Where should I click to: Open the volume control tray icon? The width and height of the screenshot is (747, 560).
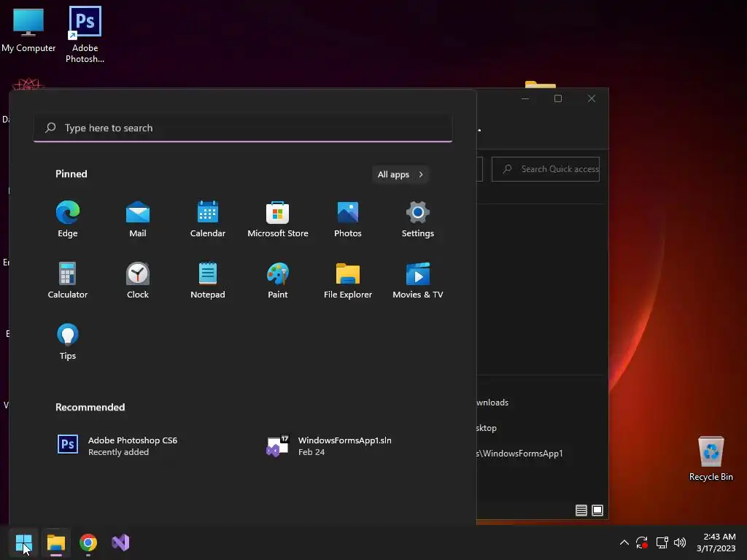tap(680, 542)
